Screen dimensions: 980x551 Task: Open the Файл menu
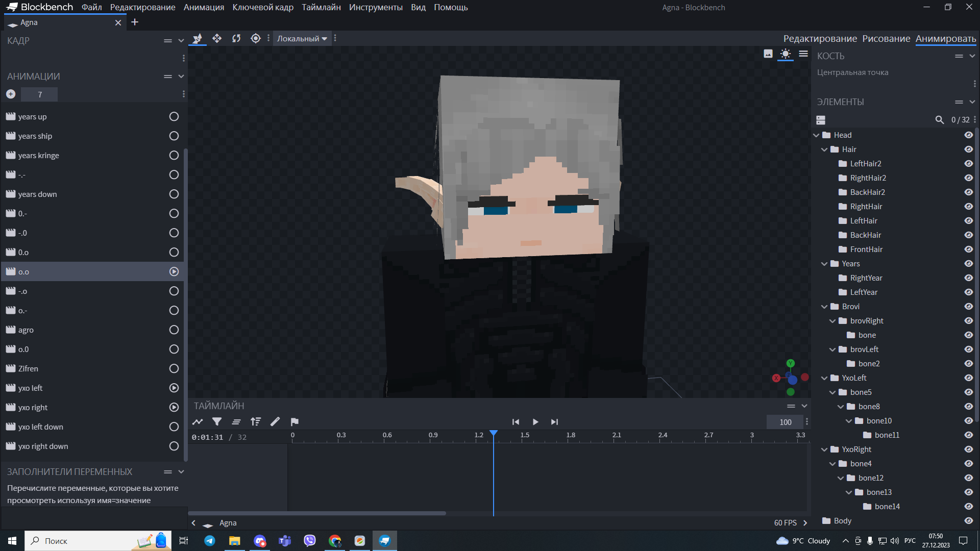92,7
